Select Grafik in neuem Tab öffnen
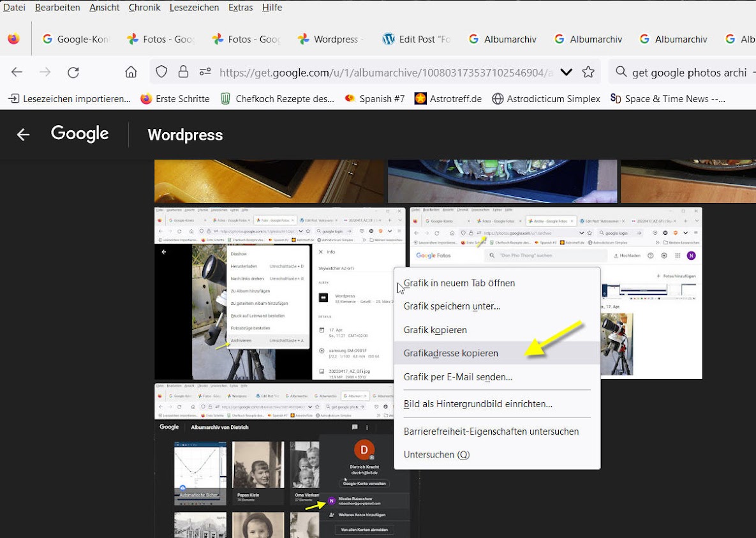The image size is (756, 538). (459, 283)
